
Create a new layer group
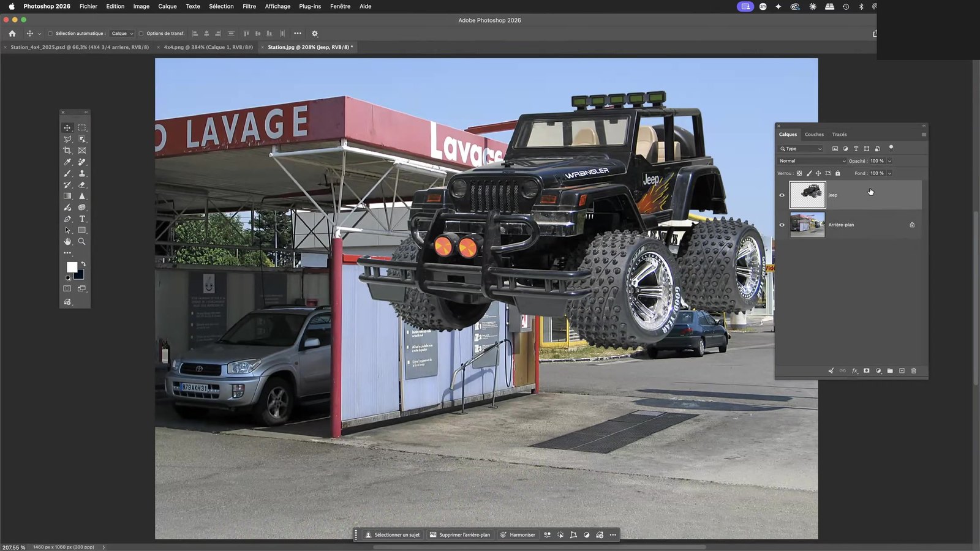pos(890,371)
